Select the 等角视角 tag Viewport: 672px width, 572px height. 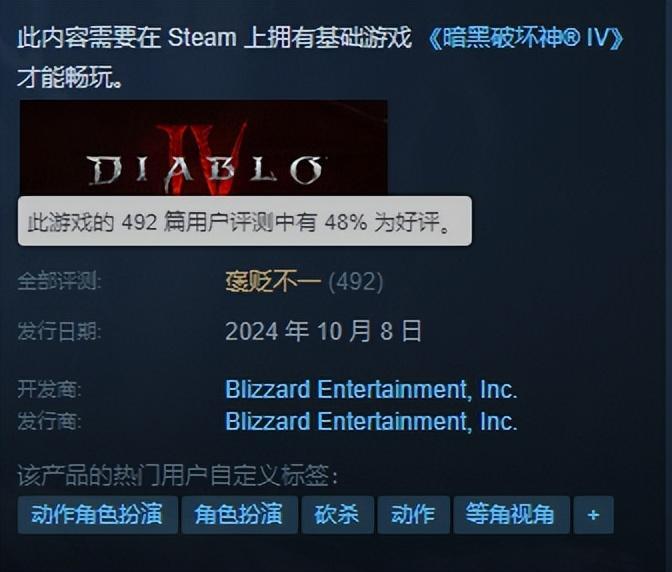(x=511, y=515)
